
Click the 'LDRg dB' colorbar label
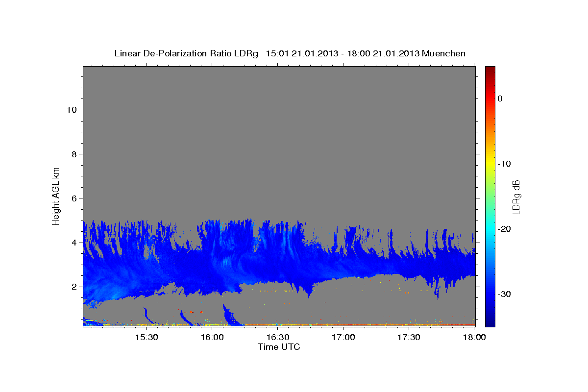click(516, 196)
